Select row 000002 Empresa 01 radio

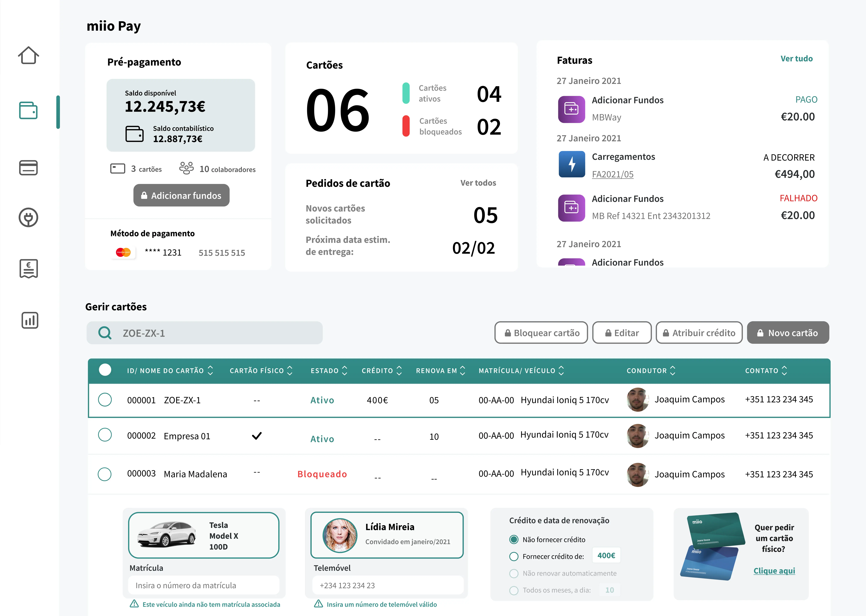point(105,435)
